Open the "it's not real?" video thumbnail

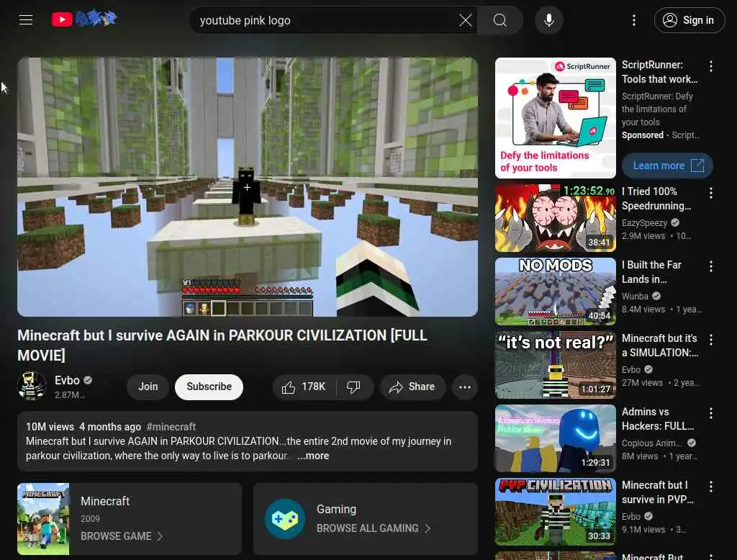[555, 365]
